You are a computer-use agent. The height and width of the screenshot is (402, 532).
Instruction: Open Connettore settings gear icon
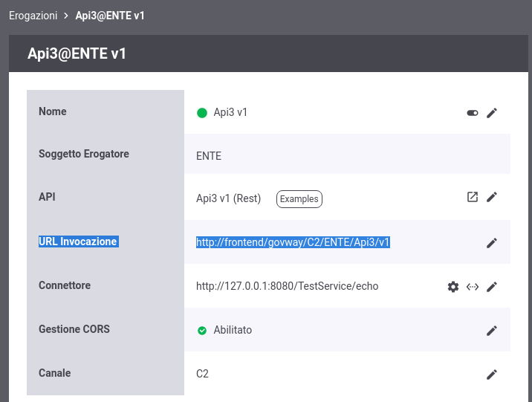click(x=453, y=287)
